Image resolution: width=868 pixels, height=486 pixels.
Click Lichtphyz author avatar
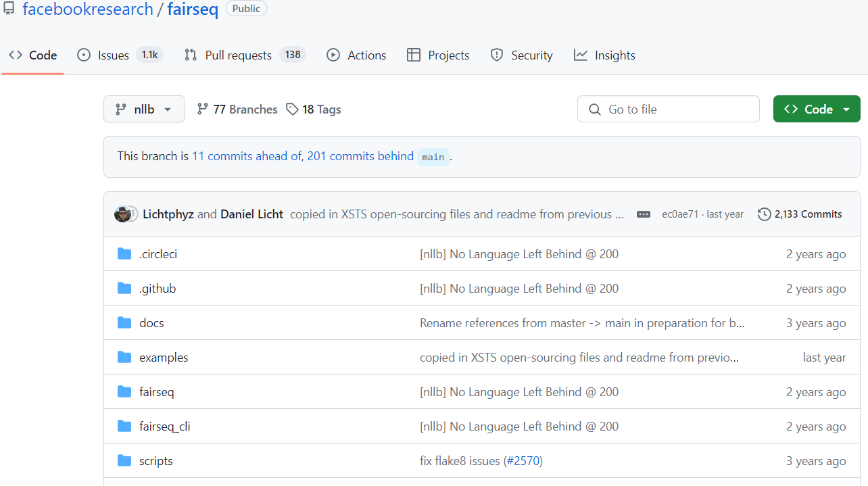click(123, 214)
